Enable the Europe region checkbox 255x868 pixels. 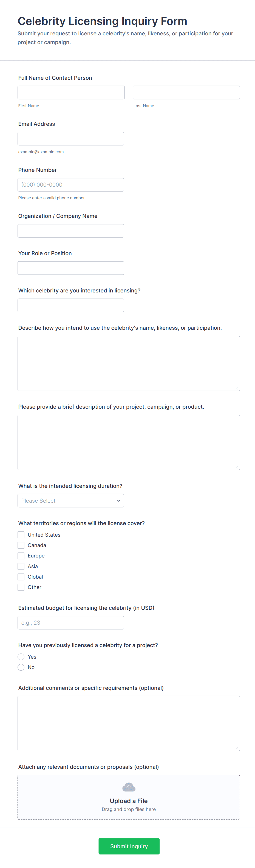21,556
